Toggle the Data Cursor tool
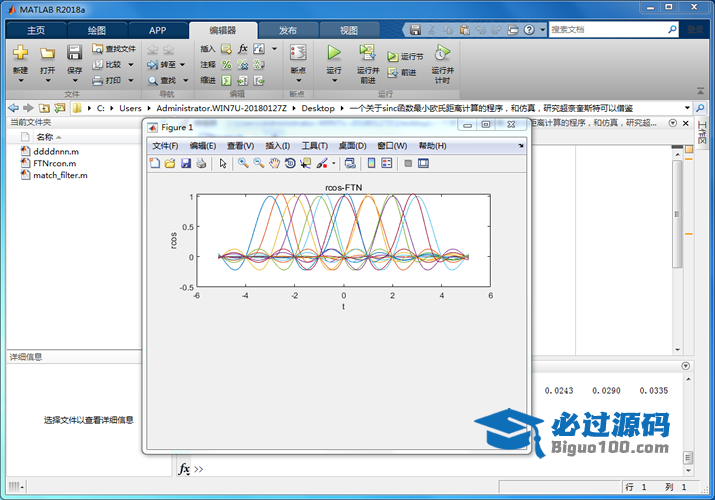 pos(305,163)
